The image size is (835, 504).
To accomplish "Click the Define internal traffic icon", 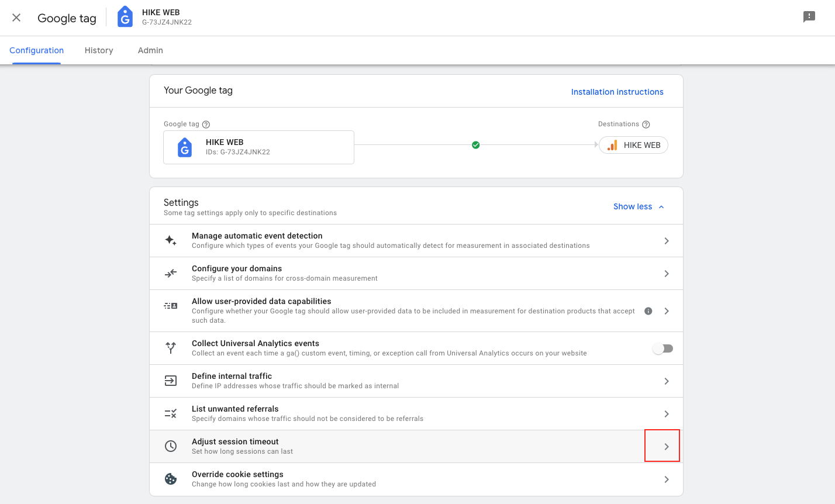I will pos(171,381).
